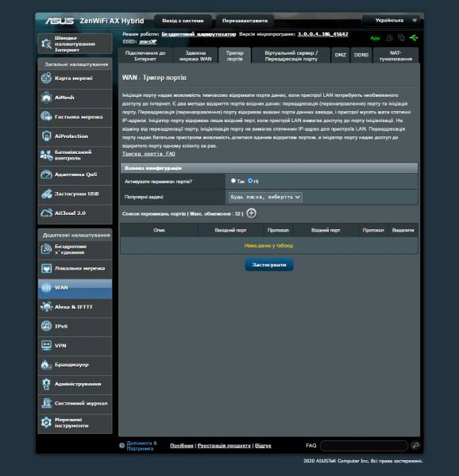Click the Перезавантажити reboot button
This screenshot has height=476, width=459.
tap(245, 21)
